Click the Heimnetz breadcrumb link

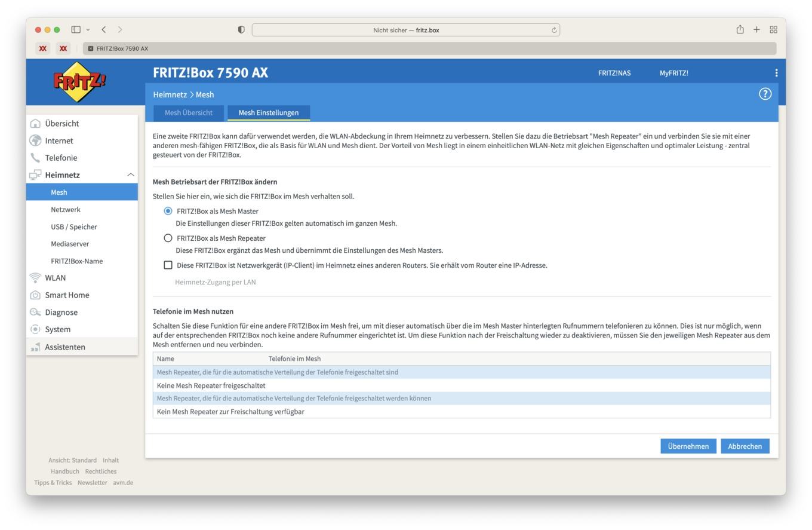coord(170,94)
